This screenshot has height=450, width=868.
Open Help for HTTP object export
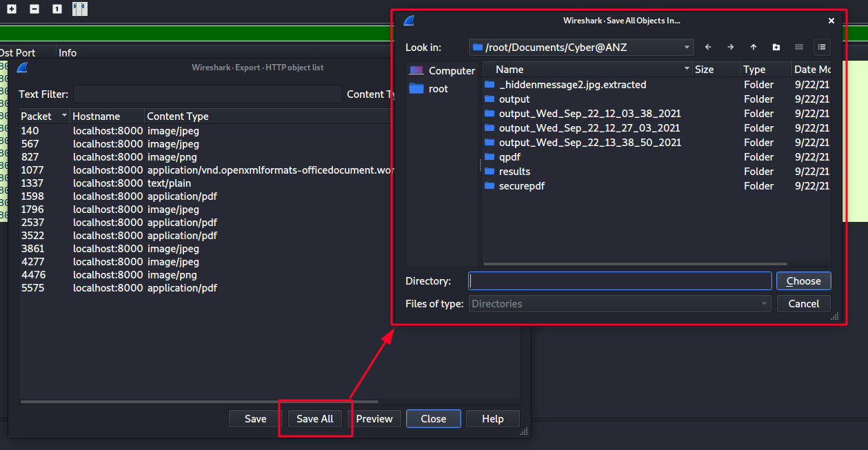click(x=493, y=418)
